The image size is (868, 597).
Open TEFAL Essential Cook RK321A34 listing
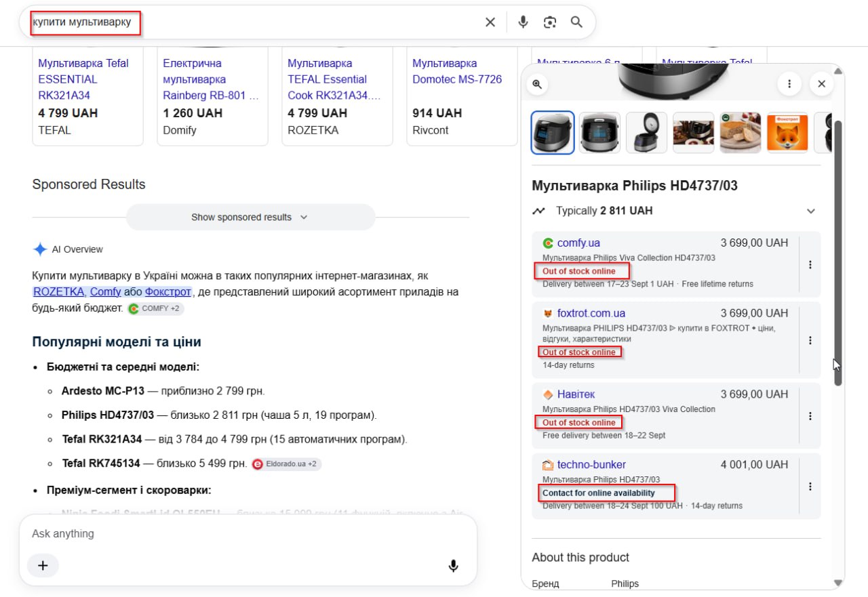pos(334,79)
